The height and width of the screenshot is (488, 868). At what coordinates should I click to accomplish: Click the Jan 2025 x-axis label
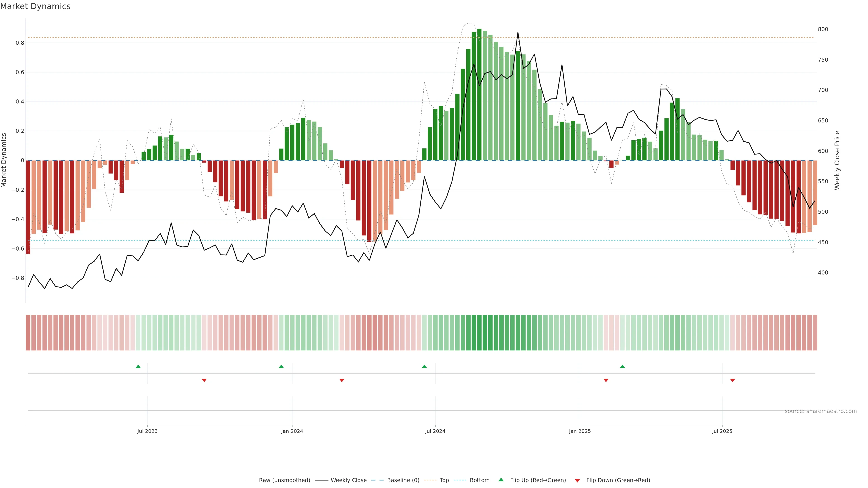tap(580, 431)
